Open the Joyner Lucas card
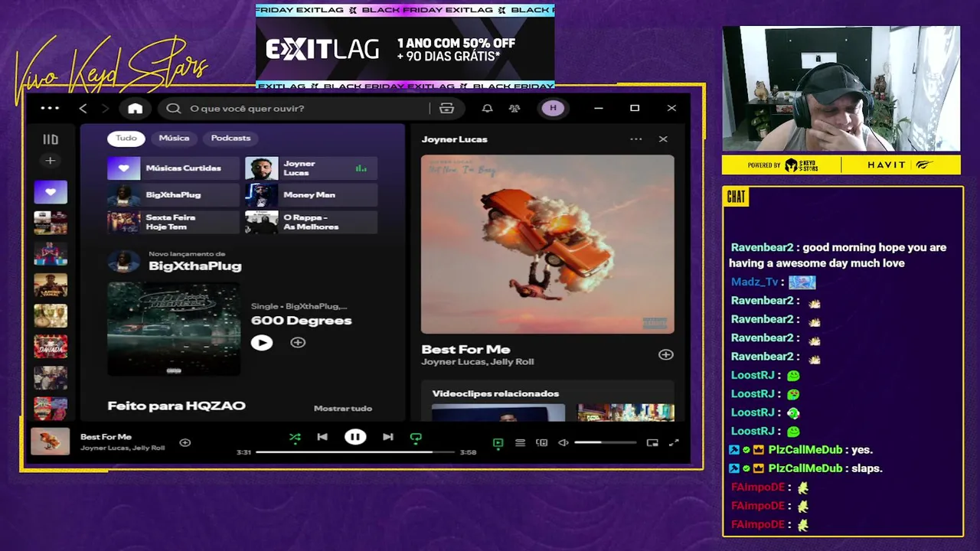Image resolution: width=980 pixels, height=551 pixels. coord(311,168)
